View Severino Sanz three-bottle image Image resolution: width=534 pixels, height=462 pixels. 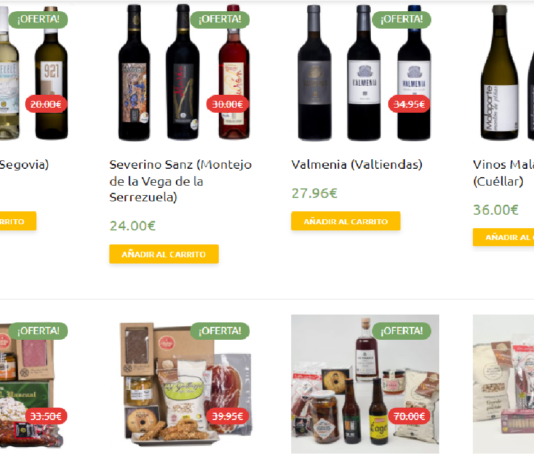click(184, 73)
